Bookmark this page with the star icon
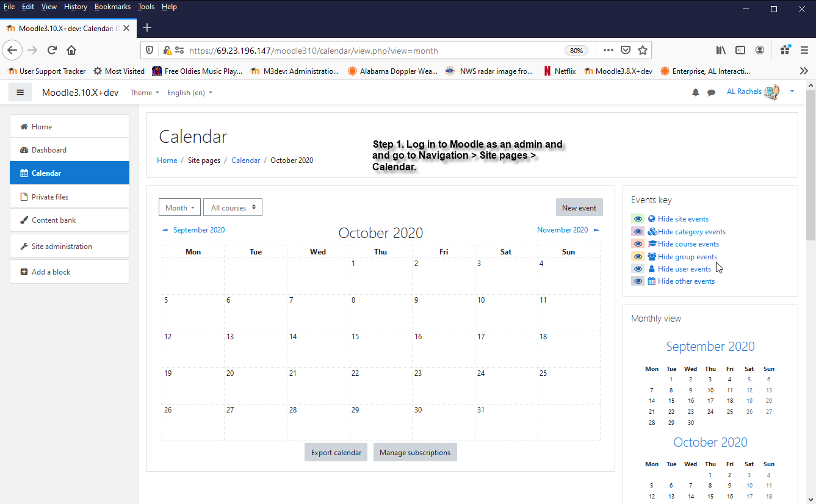Image resolution: width=816 pixels, height=504 pixels. (x=643, y=50)
